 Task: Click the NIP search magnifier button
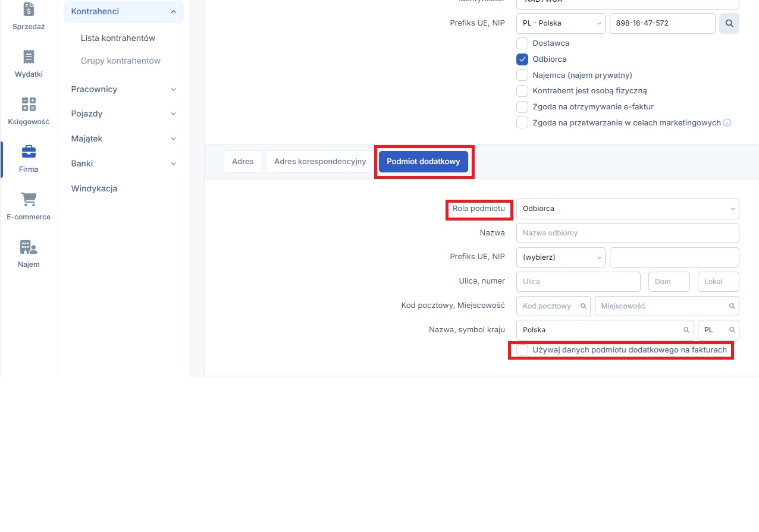pyautogui.click(x=729, y=24)
